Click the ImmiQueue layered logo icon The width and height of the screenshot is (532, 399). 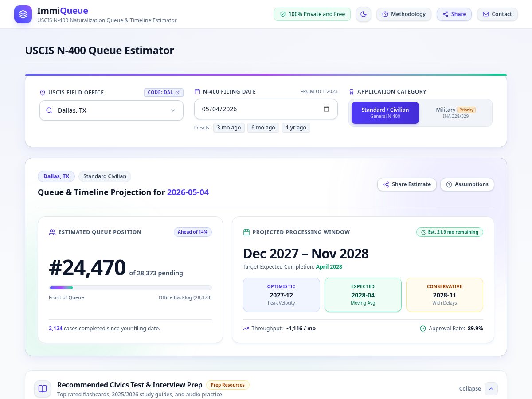click(23, 14)
